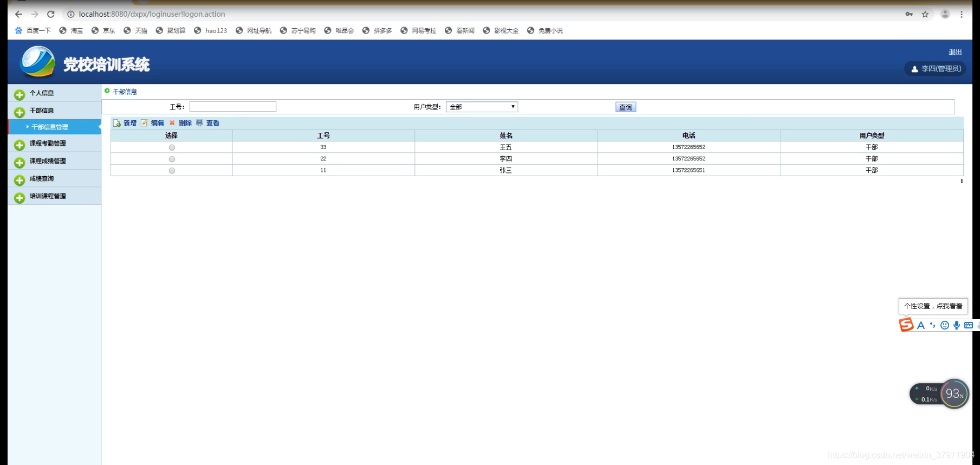Click the 用户类型 column header
The height and width of the screenshot is (465, 980).
click(x=872, y=135)
